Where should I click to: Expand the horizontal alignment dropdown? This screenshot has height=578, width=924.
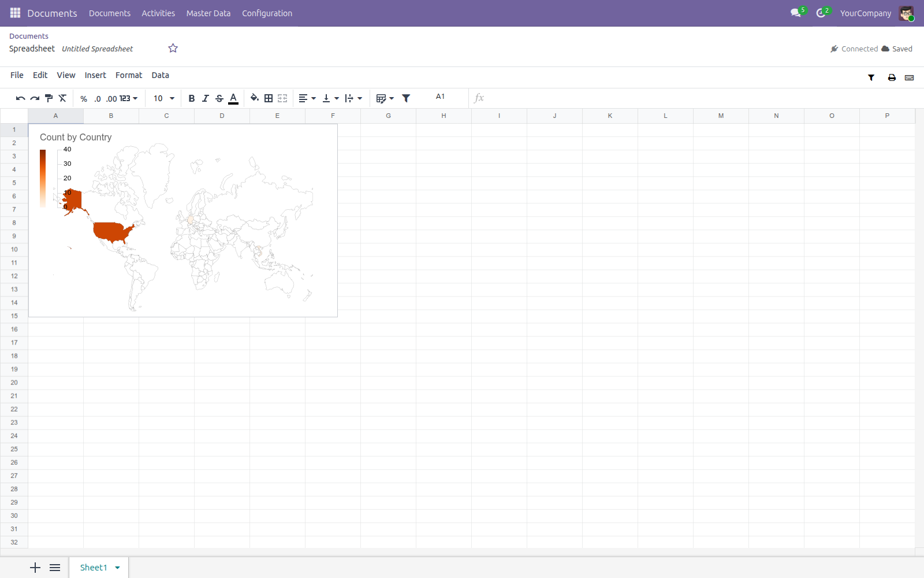pos(307,99)
